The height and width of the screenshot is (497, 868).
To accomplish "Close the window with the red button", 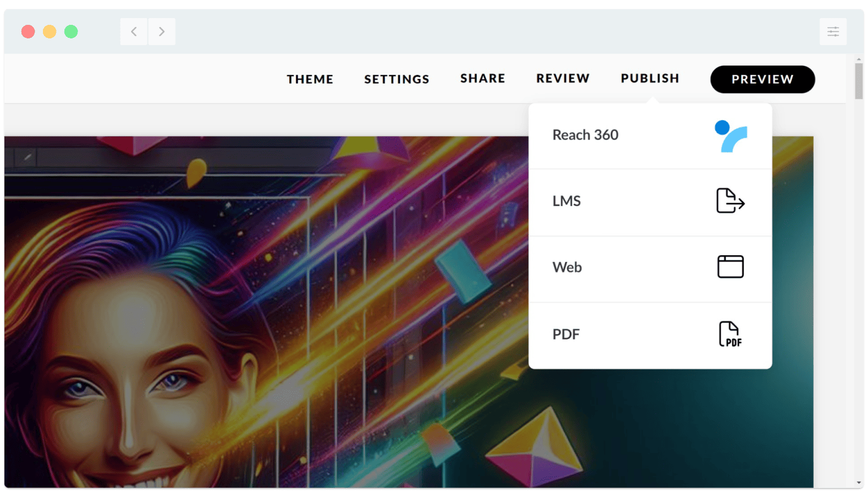I will click(28, 32).
